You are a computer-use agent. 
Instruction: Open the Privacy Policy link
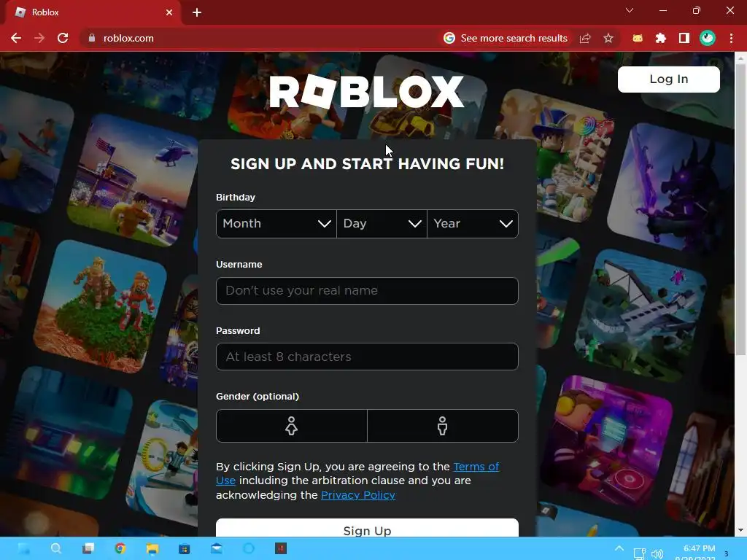pos(358,495)
